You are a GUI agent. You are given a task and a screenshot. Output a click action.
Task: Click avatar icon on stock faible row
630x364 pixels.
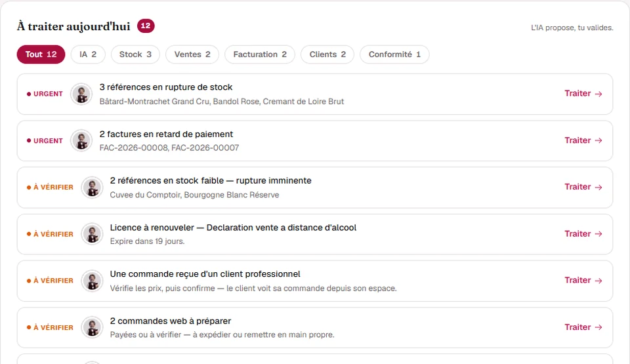(x=92, y=187)
